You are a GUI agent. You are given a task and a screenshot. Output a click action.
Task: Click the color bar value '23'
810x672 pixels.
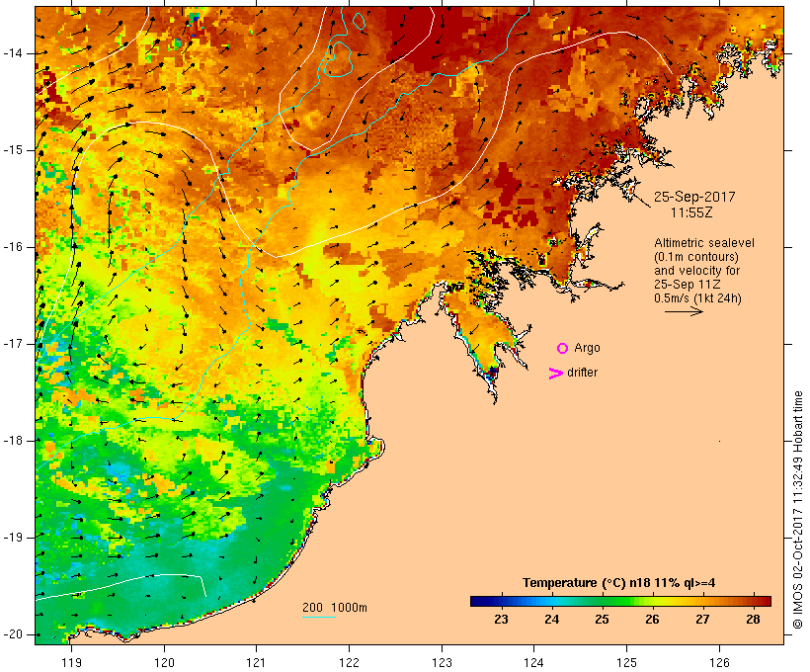501,619
